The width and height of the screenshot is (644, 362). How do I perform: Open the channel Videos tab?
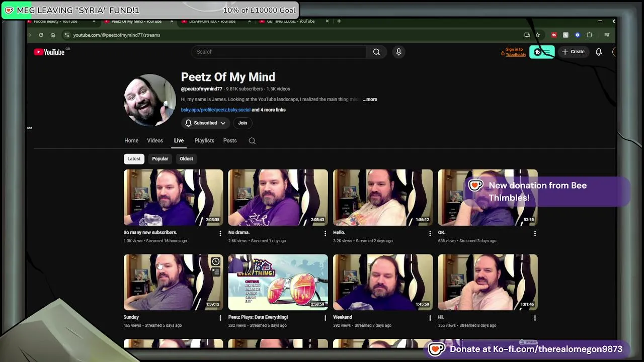tap(155, 141)
